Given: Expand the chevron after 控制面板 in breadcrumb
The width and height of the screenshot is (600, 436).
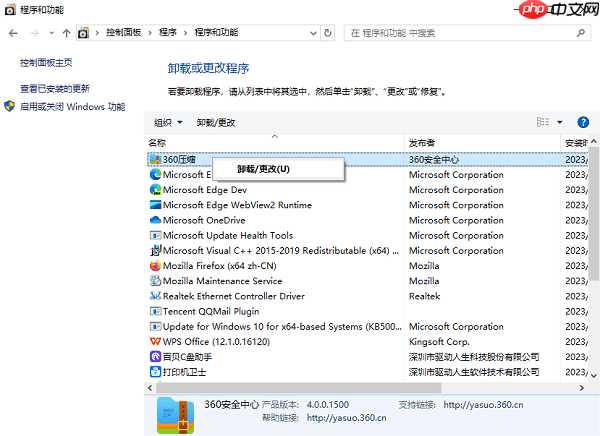Looking at the screenshot, I should (150, 33).
